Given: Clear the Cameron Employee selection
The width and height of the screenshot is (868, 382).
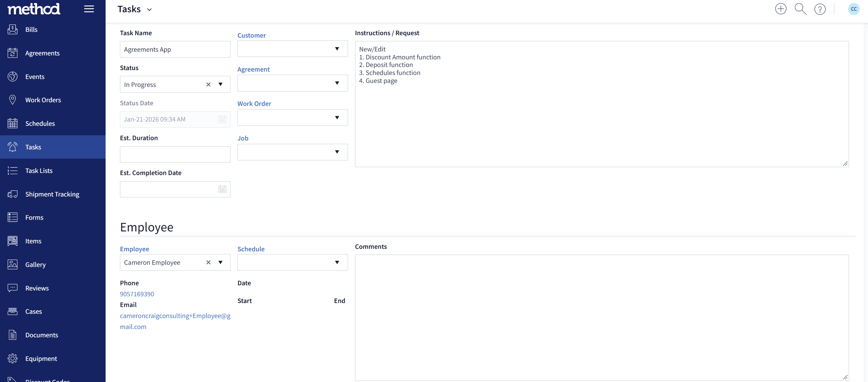Looking at the screenshot, I should tap(208, 262).
